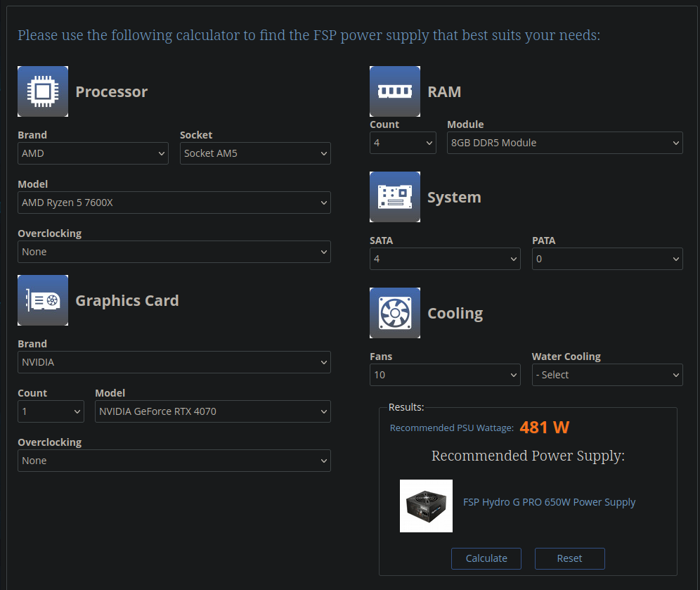Click the Cooling section heading
The image size is (700, 590).
[455, 314]
